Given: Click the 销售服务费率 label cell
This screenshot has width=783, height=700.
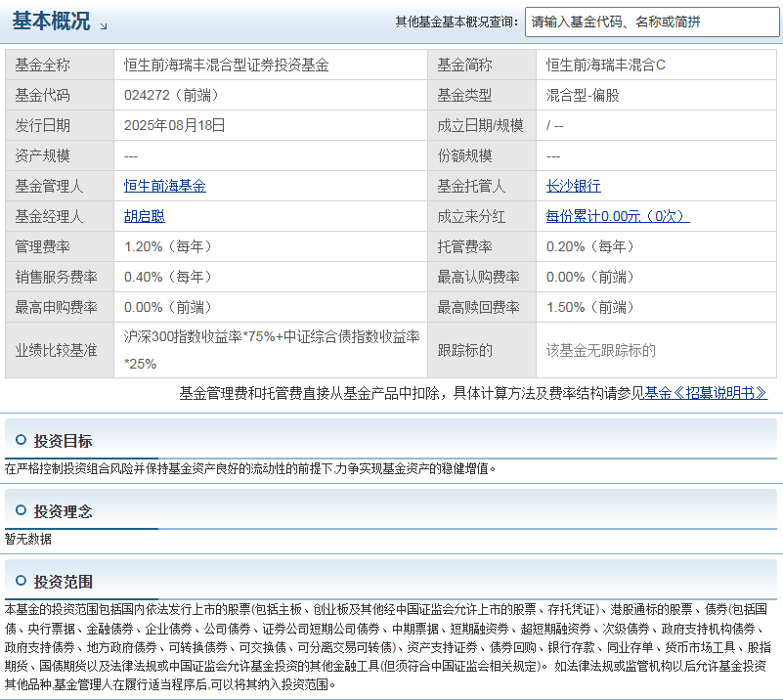Looking at the screenshot, I should click(x=60, y=277).
